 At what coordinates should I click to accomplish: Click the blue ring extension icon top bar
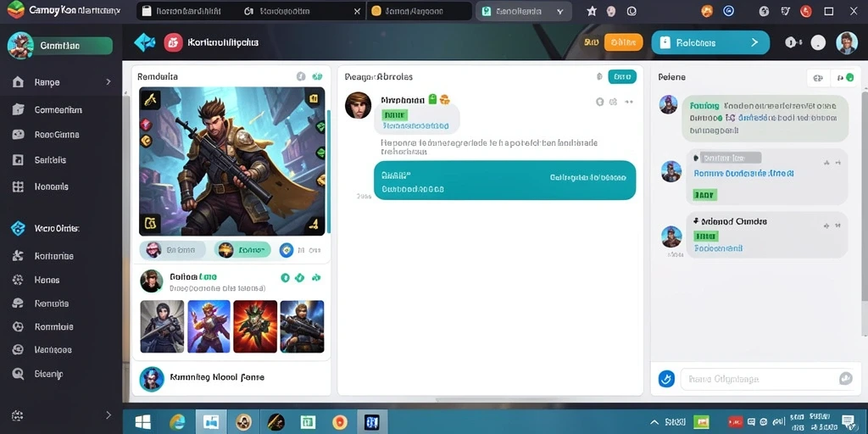(x=729, y=10)
